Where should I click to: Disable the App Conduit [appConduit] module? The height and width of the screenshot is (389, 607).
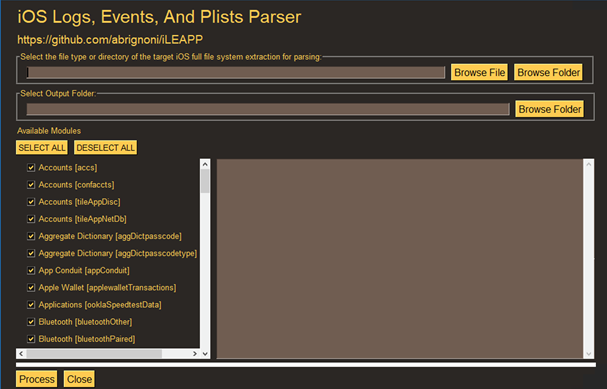click(x=31, y=270)
